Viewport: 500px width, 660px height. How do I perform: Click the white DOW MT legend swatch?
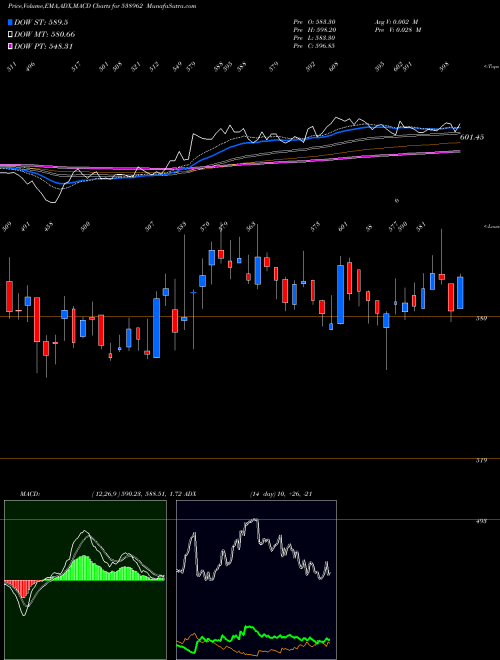pos(10,35)
